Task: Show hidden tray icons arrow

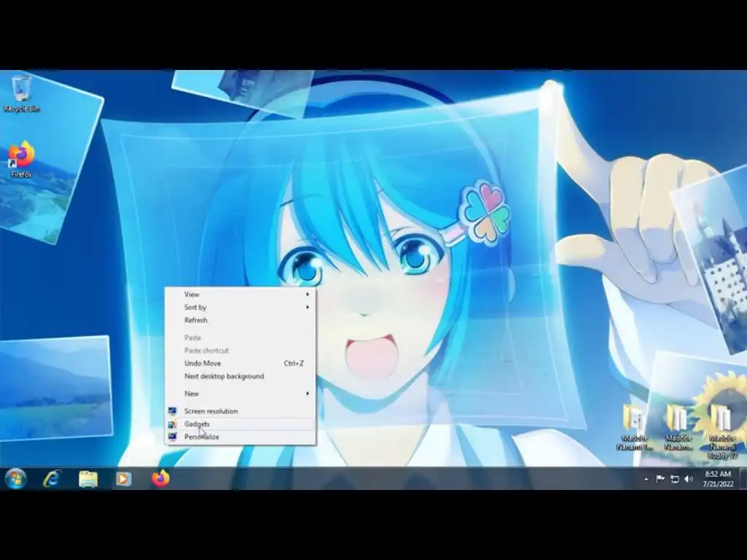Action: 646,479
